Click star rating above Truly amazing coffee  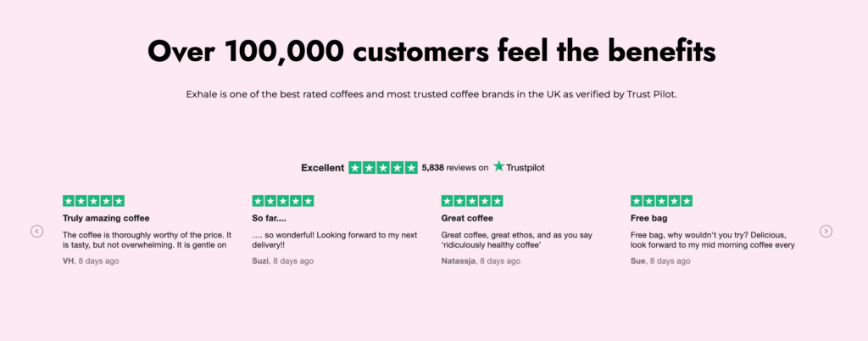[93, 201]
